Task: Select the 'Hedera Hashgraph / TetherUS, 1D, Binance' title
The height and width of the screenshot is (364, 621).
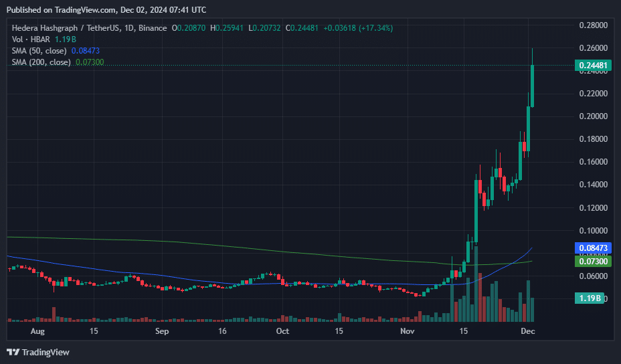Action: [x=89, y=28]
